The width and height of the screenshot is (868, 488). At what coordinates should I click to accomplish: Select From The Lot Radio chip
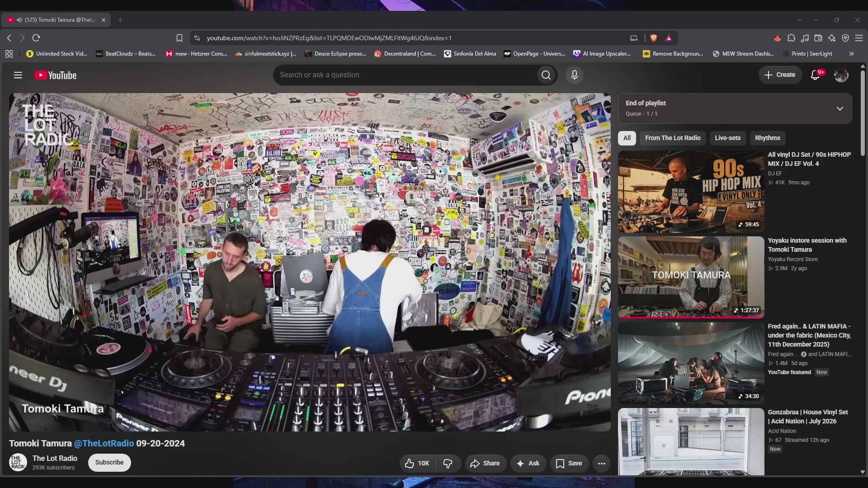673,138
